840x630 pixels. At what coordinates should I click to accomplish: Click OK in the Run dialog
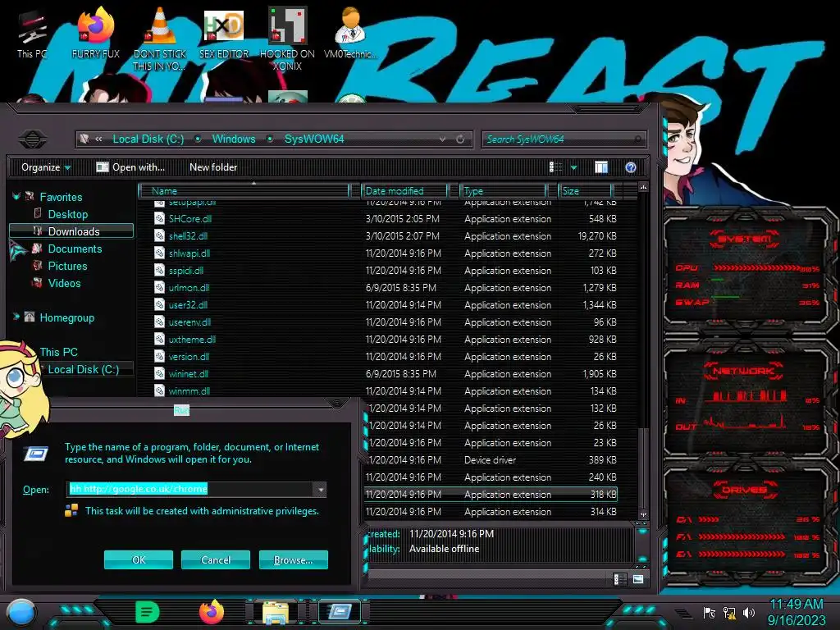[138, 559]
